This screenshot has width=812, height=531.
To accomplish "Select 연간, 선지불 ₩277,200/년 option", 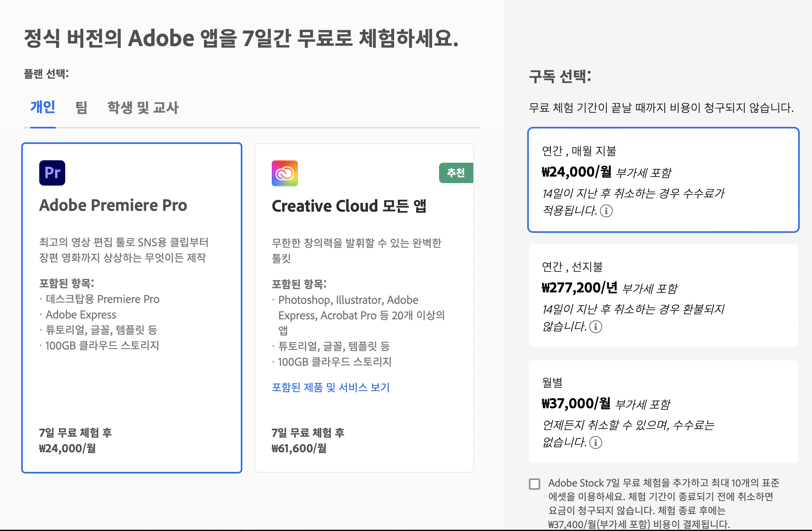I will point(663,296).
